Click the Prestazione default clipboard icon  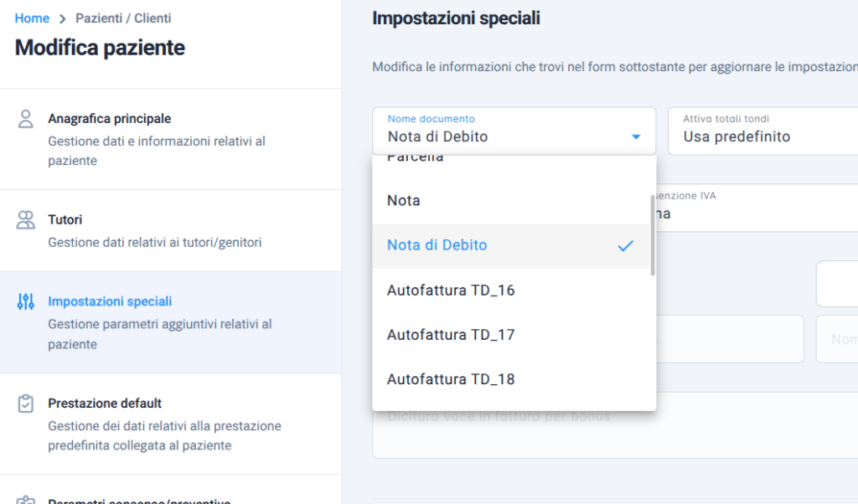coord(26,404)
